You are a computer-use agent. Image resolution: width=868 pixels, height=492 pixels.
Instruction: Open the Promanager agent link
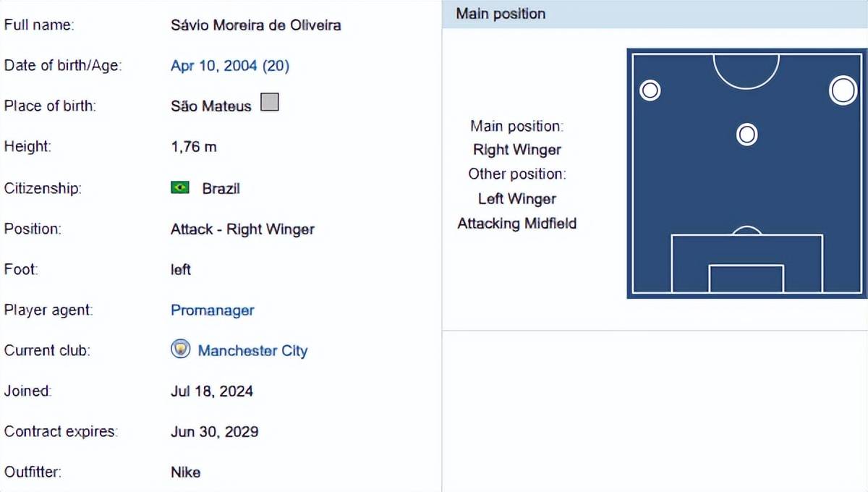pyautogui.click(x=213, y=310)
